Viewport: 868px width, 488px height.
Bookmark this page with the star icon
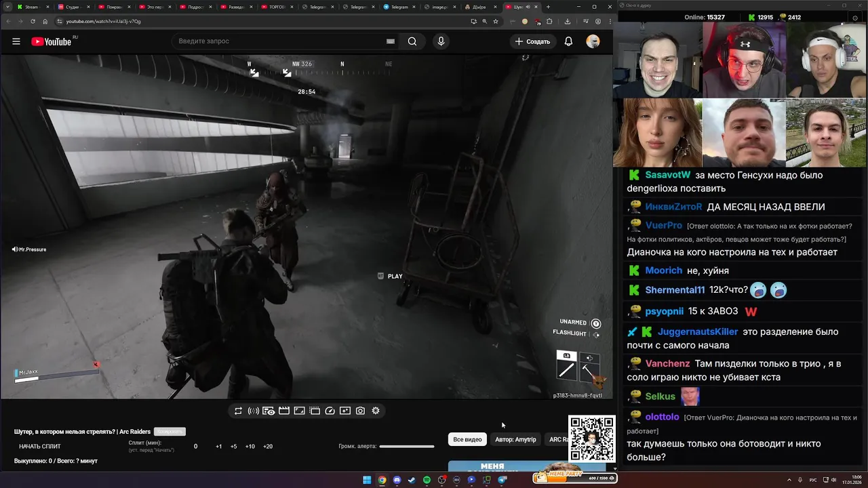496,21
